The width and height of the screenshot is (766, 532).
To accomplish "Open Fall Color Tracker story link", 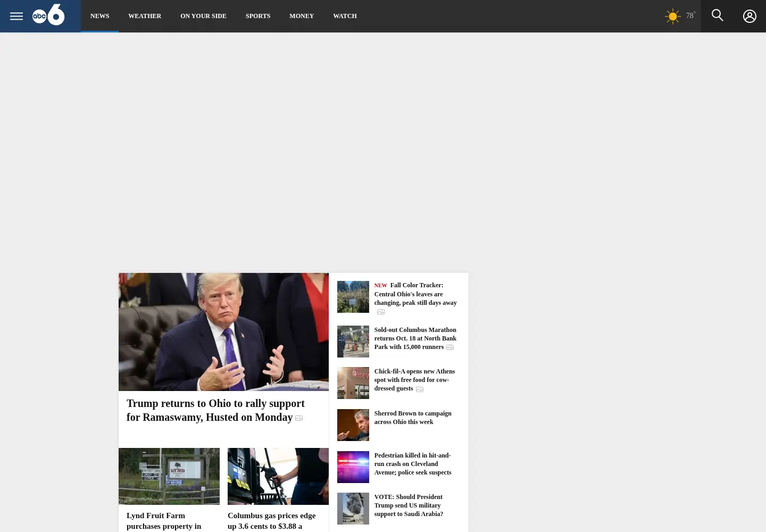I will (x=415, y=294).
